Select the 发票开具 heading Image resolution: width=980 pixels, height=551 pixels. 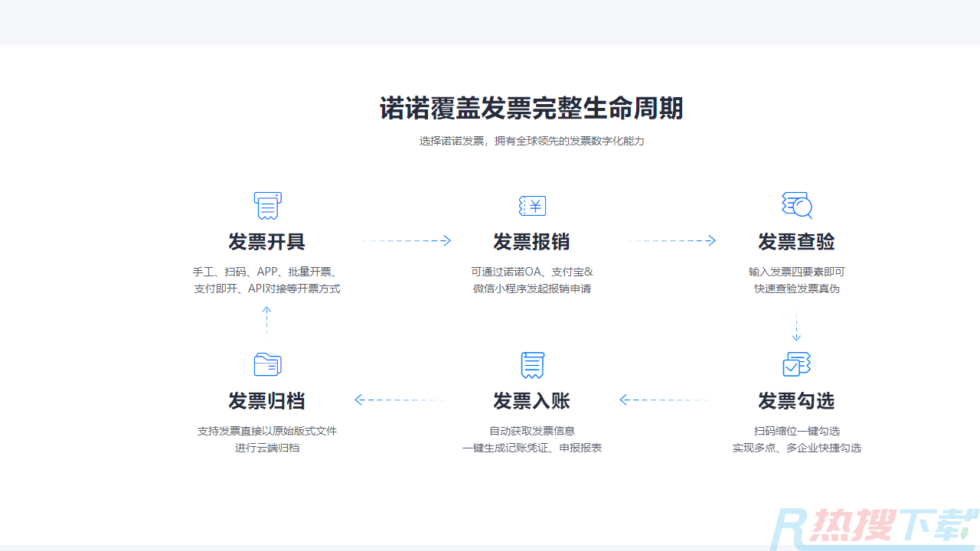point(267,242)
